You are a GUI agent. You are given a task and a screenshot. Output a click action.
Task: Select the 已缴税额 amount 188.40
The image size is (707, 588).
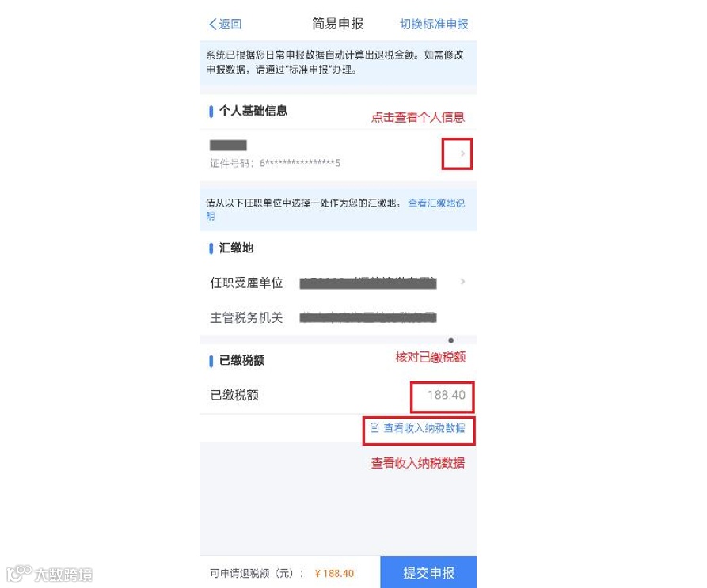point(447,395)
